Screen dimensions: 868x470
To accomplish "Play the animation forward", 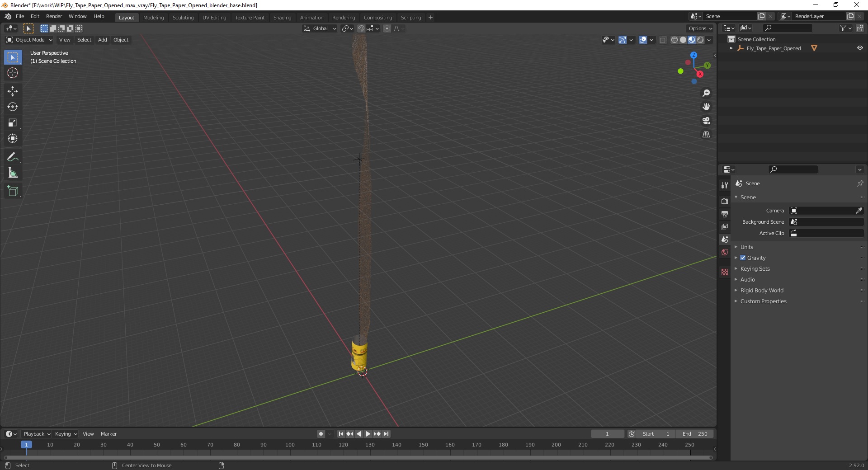I will point(368,434).
